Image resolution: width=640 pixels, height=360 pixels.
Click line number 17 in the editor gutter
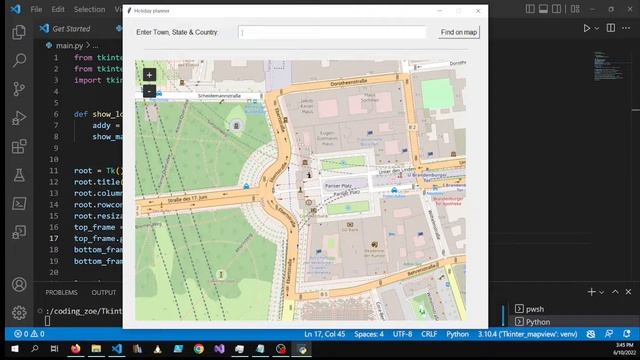(x=54, y=238)
